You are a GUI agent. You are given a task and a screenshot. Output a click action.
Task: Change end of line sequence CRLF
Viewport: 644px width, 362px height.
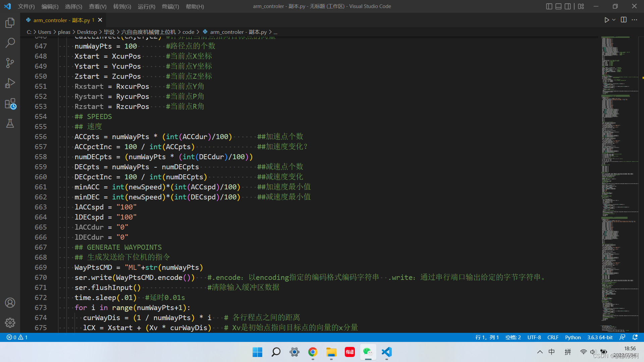coord(553,337)
